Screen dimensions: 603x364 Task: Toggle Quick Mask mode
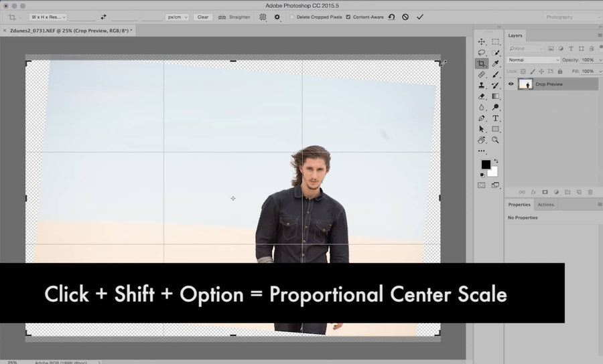(482, 185)
